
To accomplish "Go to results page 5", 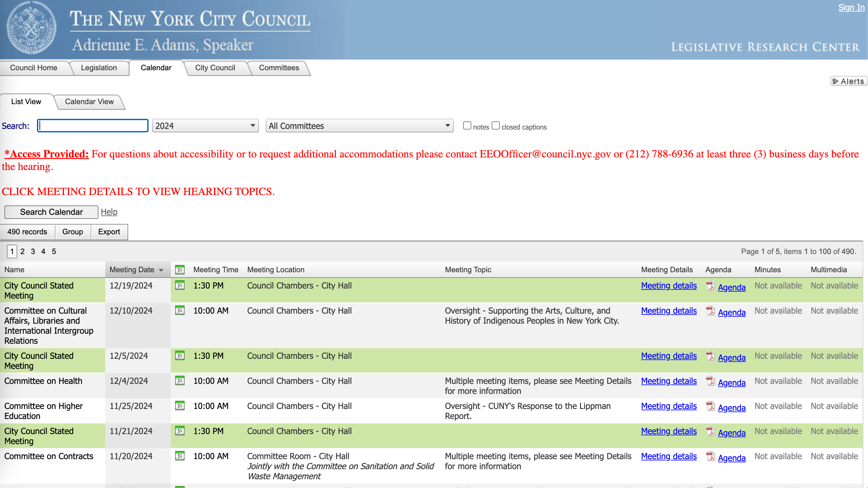I will tap(54, 251).
